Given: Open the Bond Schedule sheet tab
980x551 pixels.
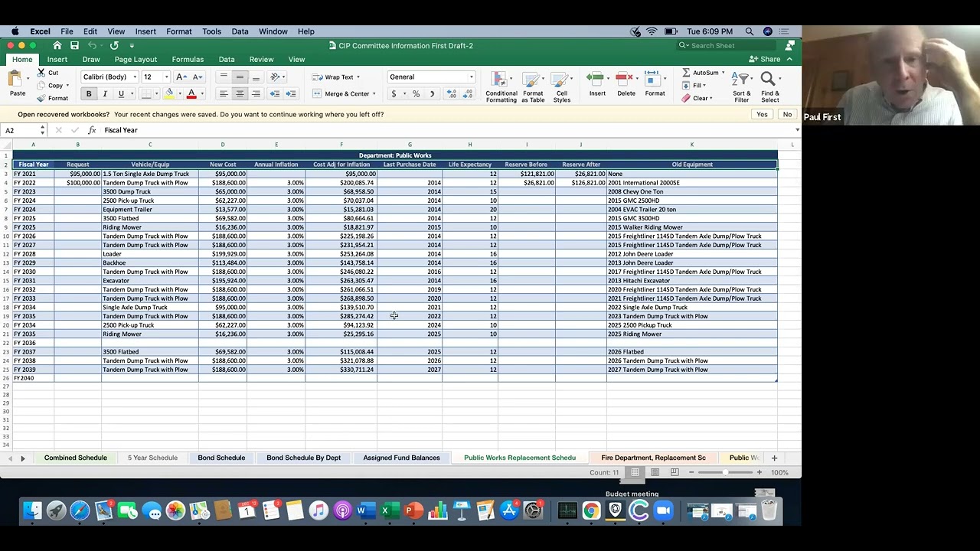Looking at the screenshot, I should pos(221,458).
